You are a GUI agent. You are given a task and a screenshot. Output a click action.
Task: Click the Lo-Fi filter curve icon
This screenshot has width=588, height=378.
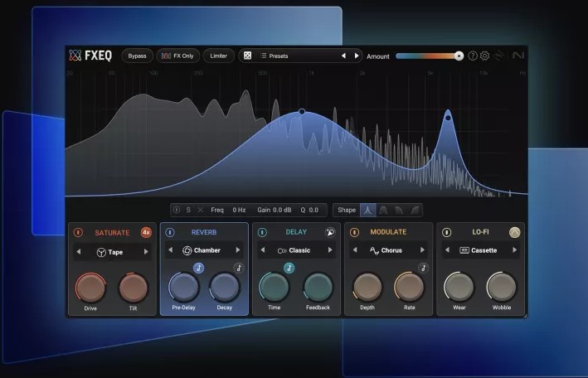coord(515,232)
